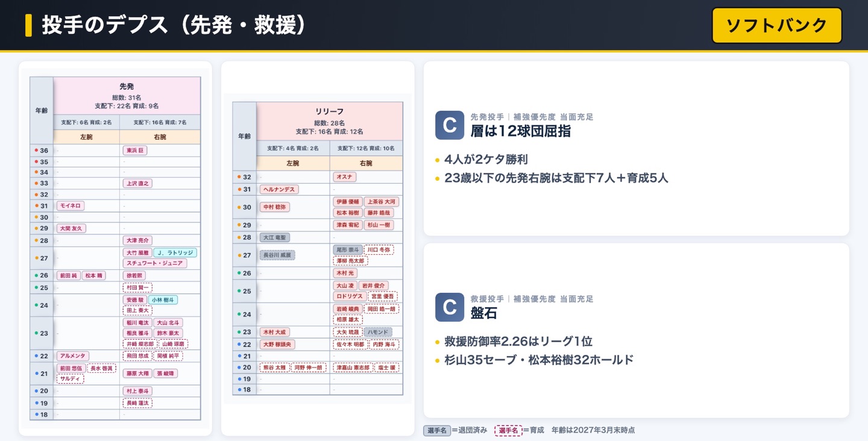Select the 大関 友久 player chip
The width and height of the screenshot is (868, 441).
coord(71,228)
